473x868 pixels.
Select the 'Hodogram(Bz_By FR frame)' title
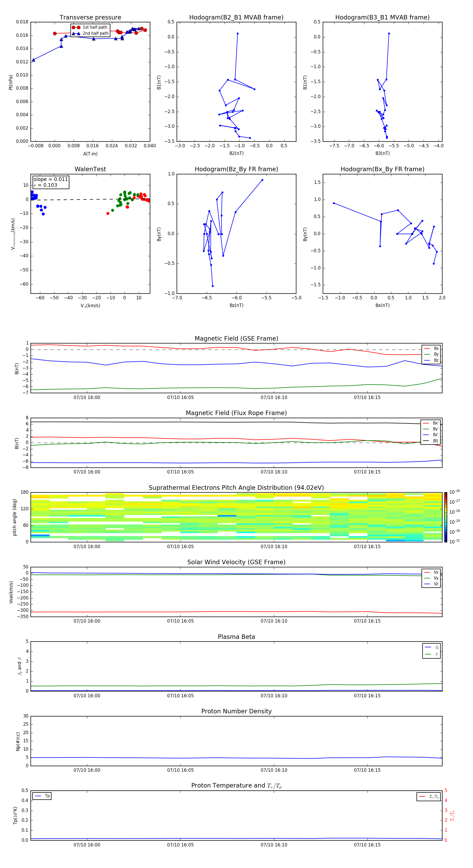click(236, 169)
